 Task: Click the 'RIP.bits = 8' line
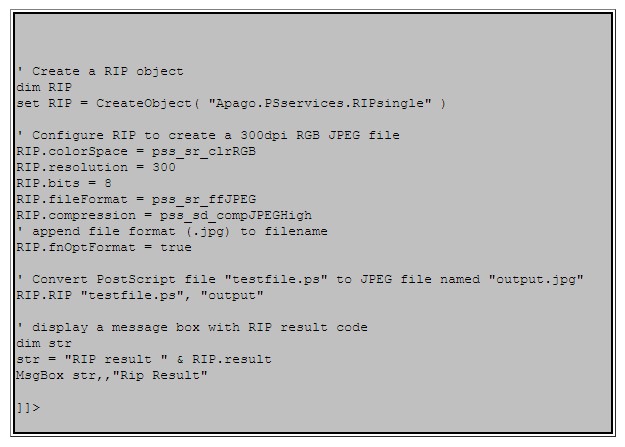click(64, 183)
